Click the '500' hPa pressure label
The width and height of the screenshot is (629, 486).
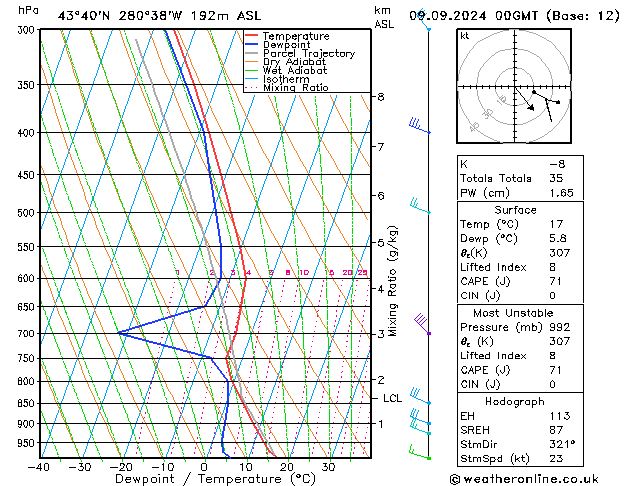[x=28, y=213]
